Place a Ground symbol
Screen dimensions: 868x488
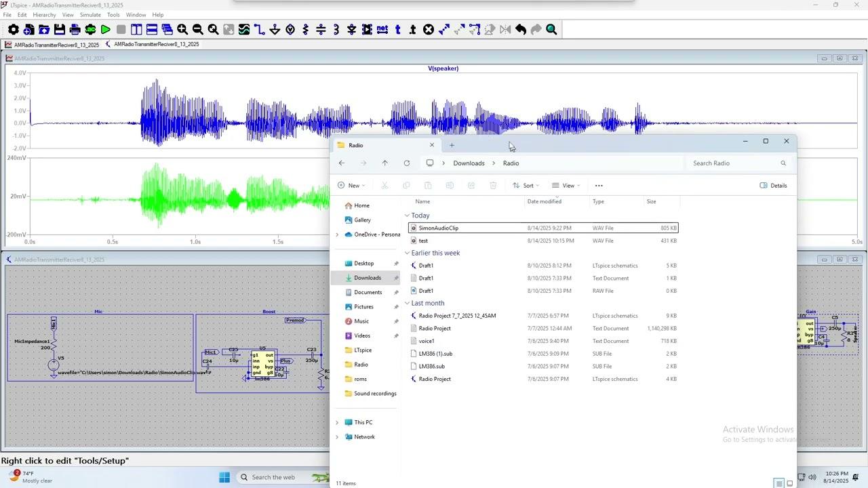275,29
